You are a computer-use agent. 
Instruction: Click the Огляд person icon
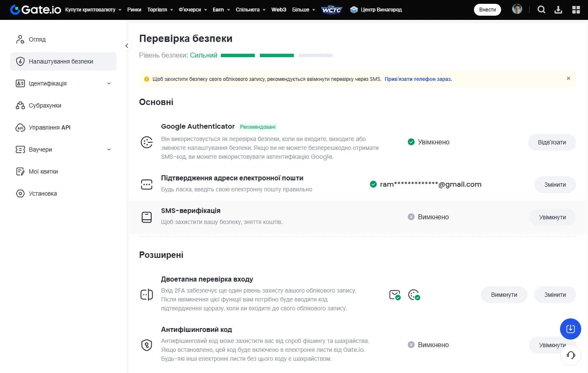tap(20, 39)
